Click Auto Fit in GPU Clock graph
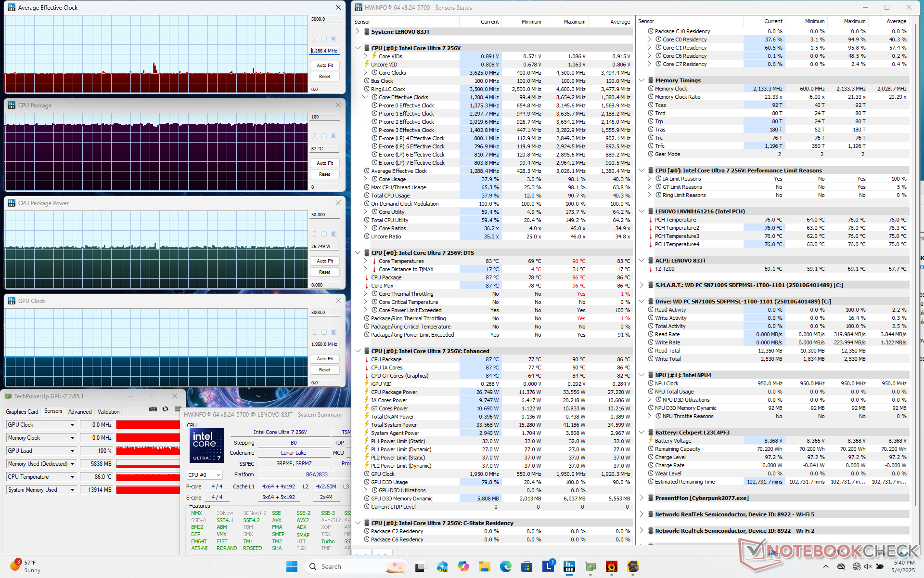 pos(325,359)
